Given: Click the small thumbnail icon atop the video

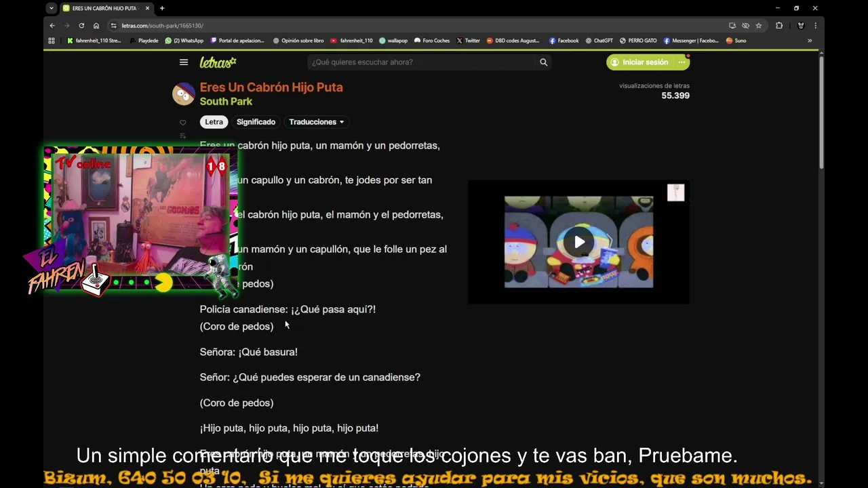Looking at the screenshot, I should coord(675,192).
